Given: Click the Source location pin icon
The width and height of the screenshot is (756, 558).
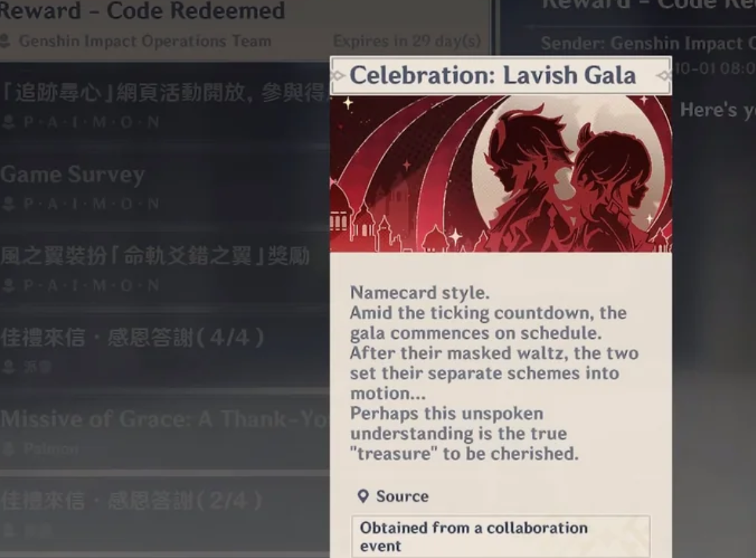Looking at the screenshot, I should click(x=363, y=497).
